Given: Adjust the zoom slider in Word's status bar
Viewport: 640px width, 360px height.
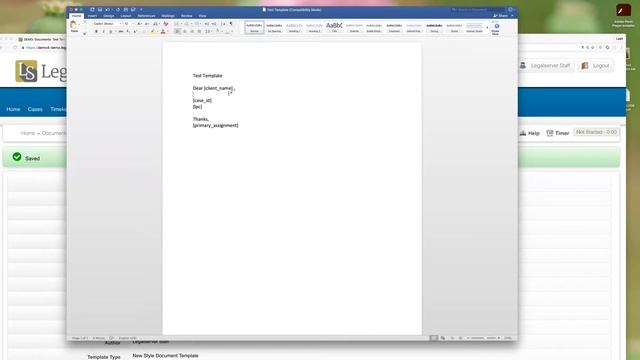Looking at the screenshot, I should coord(484,338).
